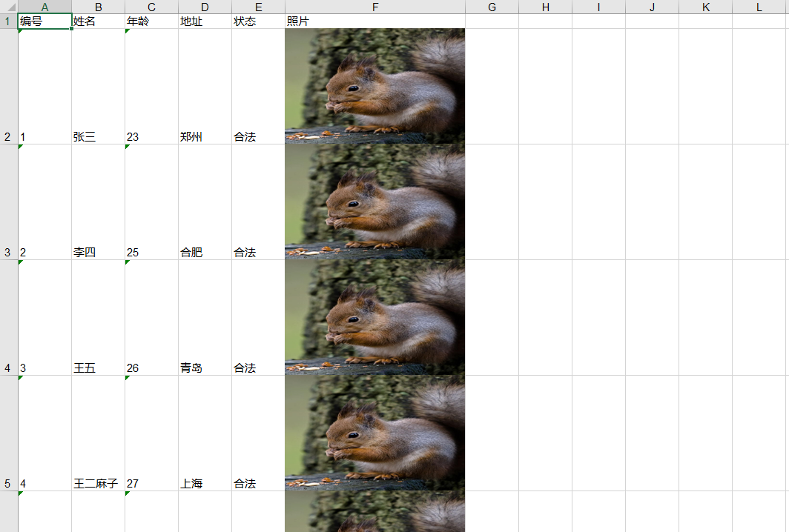Select 编号 cell with value 1

point(44,87)
